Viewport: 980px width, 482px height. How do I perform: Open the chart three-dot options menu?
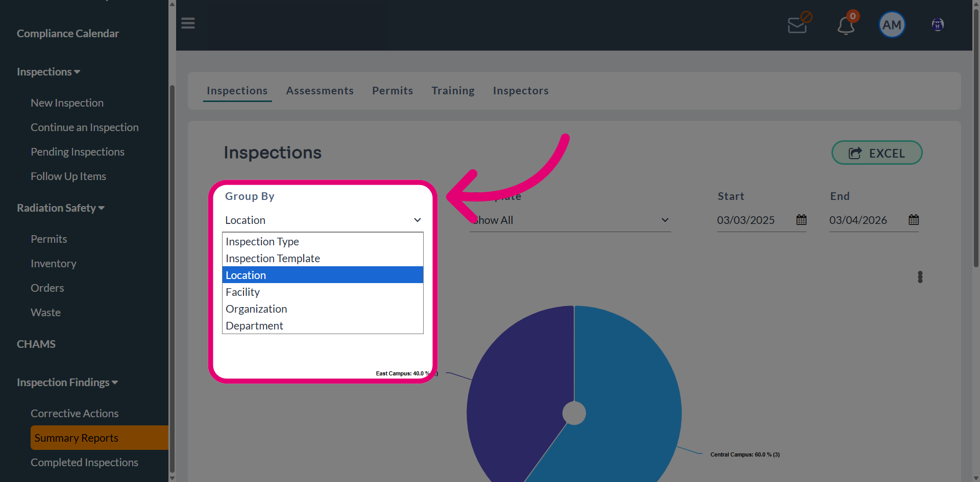[x=920, y=277]
